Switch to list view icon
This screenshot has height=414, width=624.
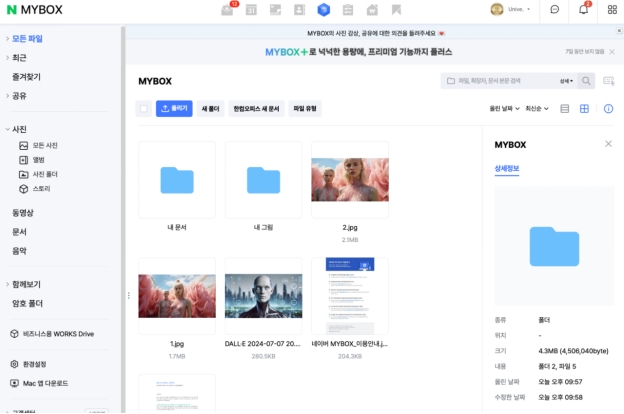pos(565,109)
